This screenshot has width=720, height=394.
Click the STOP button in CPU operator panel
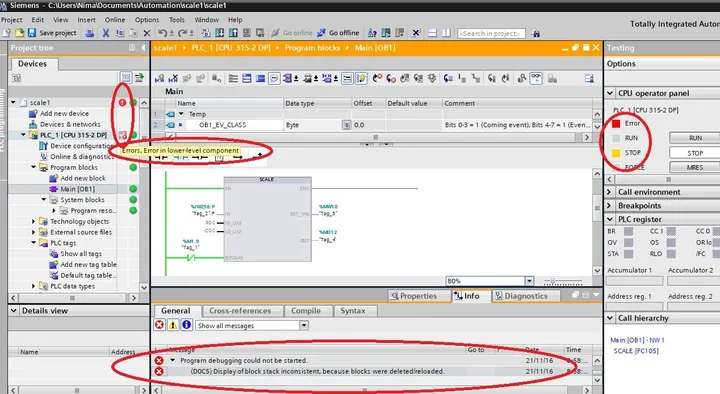pyautogui.click(x=695, y=153)
